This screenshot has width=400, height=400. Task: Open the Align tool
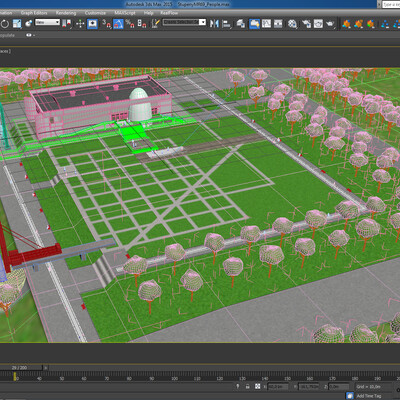point(226,24)
